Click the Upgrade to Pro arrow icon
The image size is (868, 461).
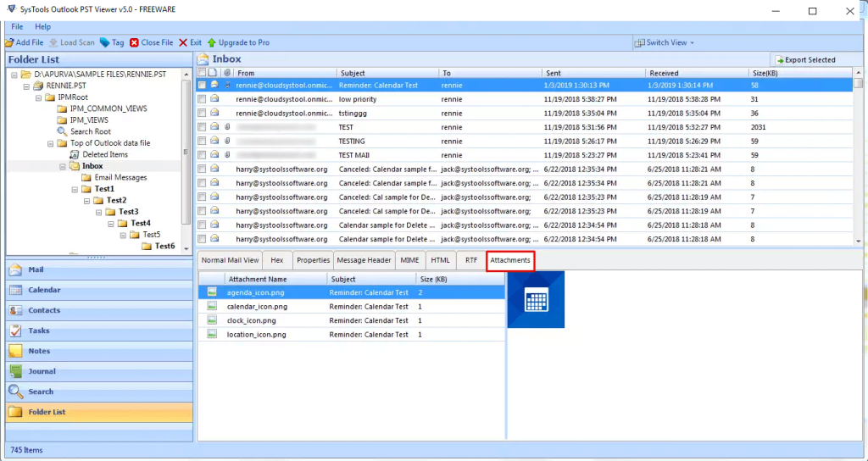[211, 42]
